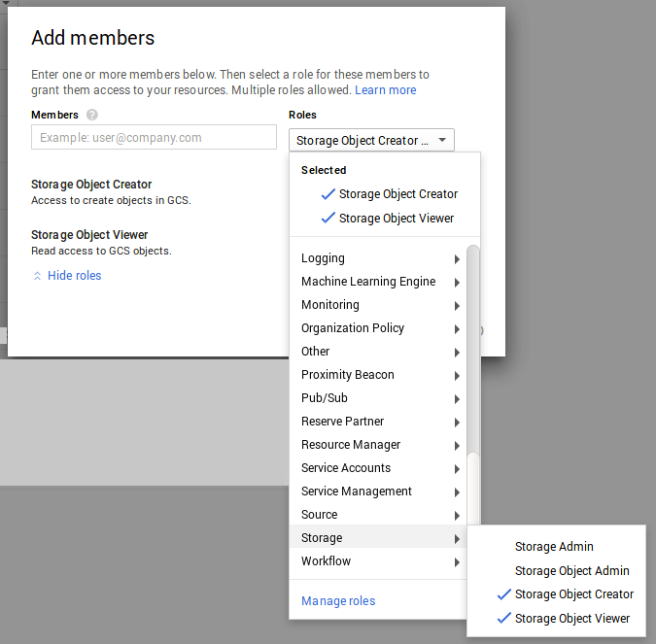Click the Learn more link
The width and height of the screenshot is (656, 644).
[x=385, y=90]
